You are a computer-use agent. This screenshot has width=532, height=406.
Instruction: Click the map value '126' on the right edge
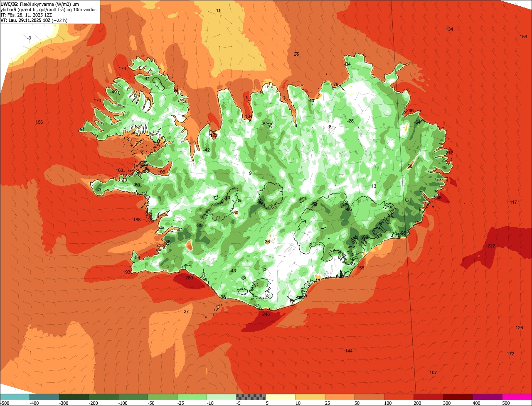[520, 328]
